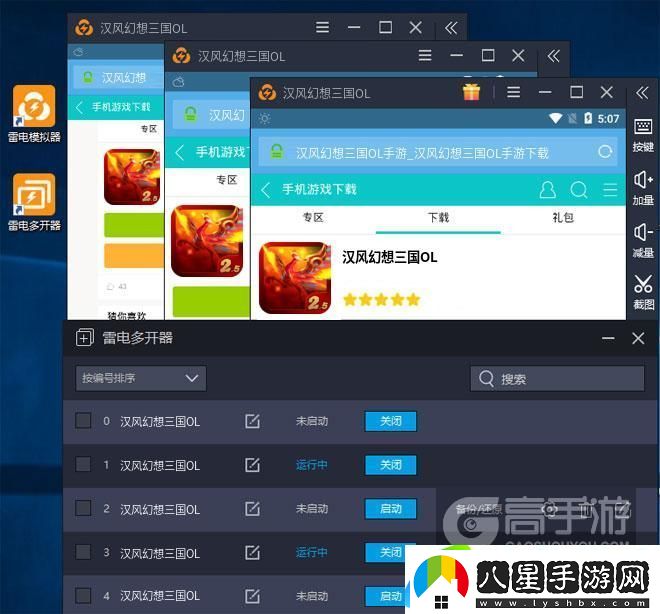The height and width of the screenshot is (614, 660).
Task: Take a screenshot with 截图 scissors icon
Action: click(643, 292)
